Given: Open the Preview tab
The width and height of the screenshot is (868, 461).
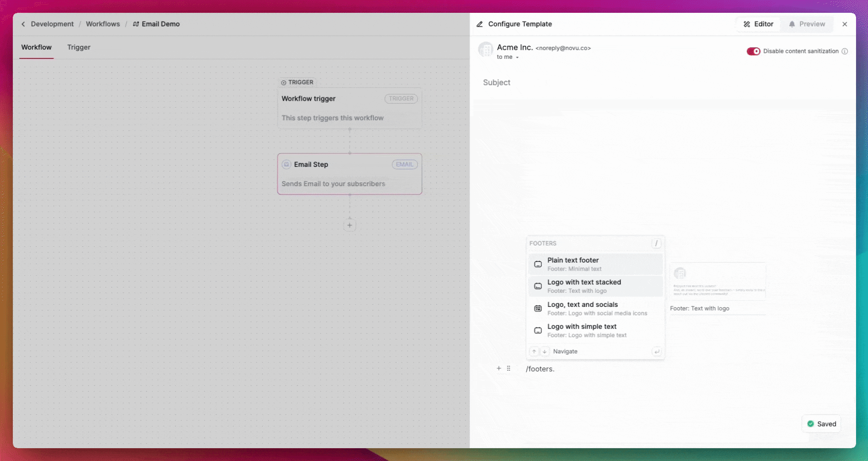Looking at the screenshot, I should coord(807,24).
